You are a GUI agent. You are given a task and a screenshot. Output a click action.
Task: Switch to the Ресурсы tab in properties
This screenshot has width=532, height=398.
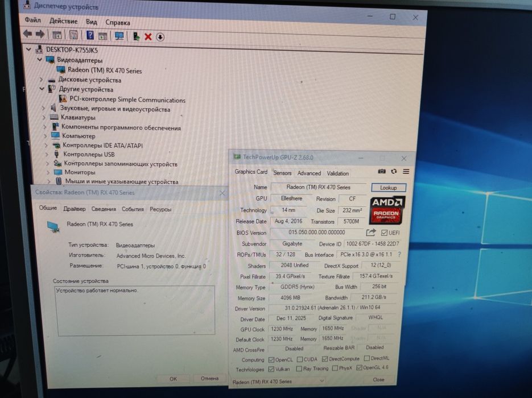(160, 209)
